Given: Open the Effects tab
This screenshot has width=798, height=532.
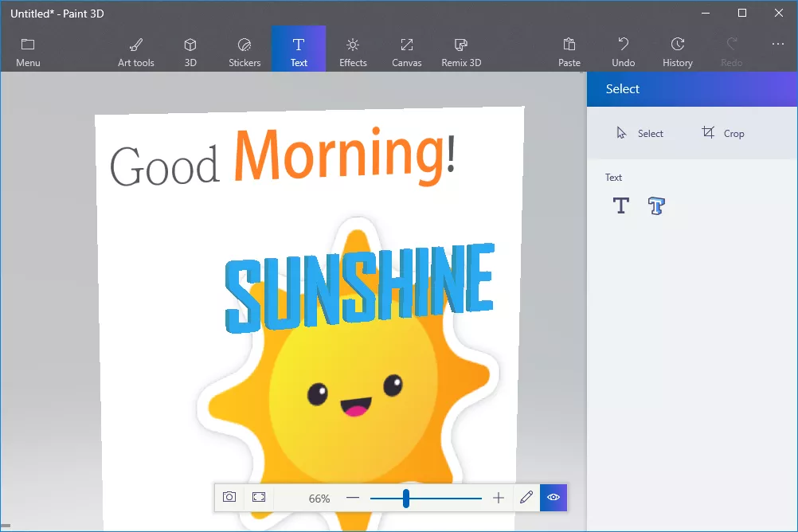Looking at the screenshot, I should click(x=353, y=52).
